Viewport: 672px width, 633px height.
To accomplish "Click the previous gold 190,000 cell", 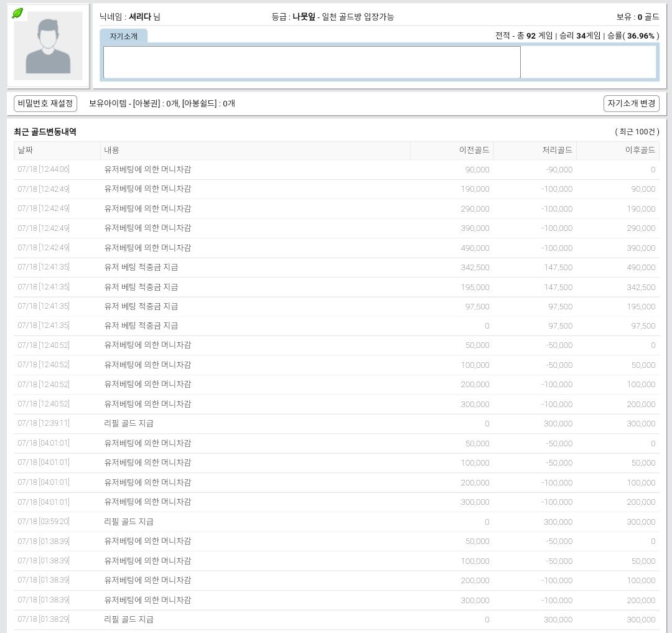I will coord(475,189).
